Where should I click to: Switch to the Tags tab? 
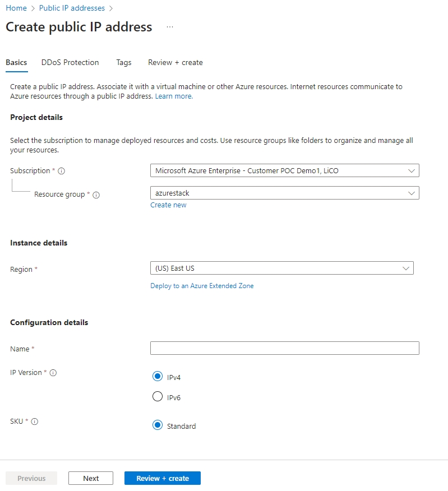click(x=124, y=62)
